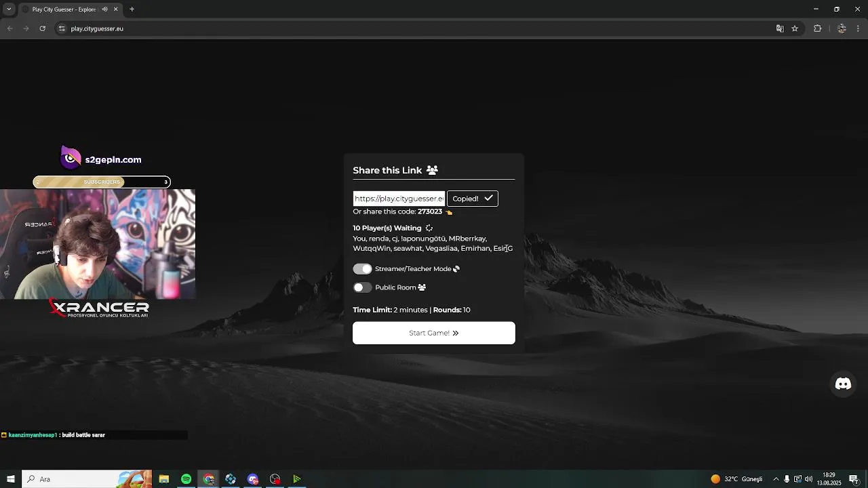Open the weather widget 32°C Güneşli

coord(736,479)
